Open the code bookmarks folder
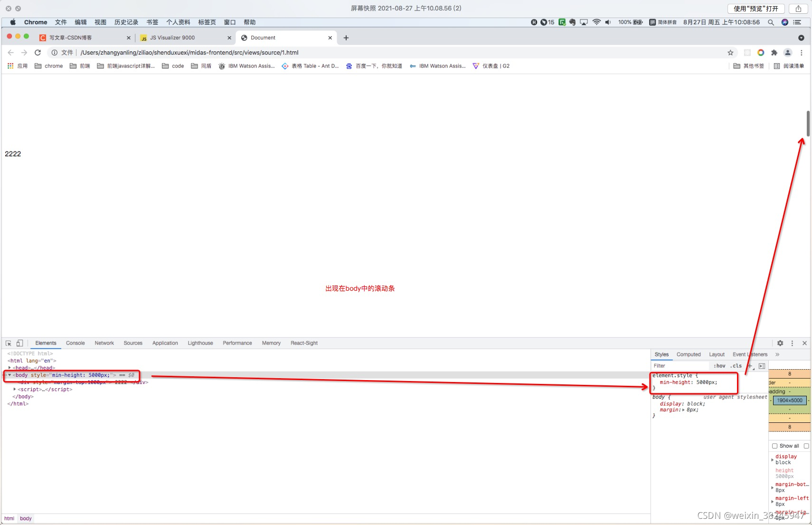Screen dimensions: 812x525 (x=173, y=66)
